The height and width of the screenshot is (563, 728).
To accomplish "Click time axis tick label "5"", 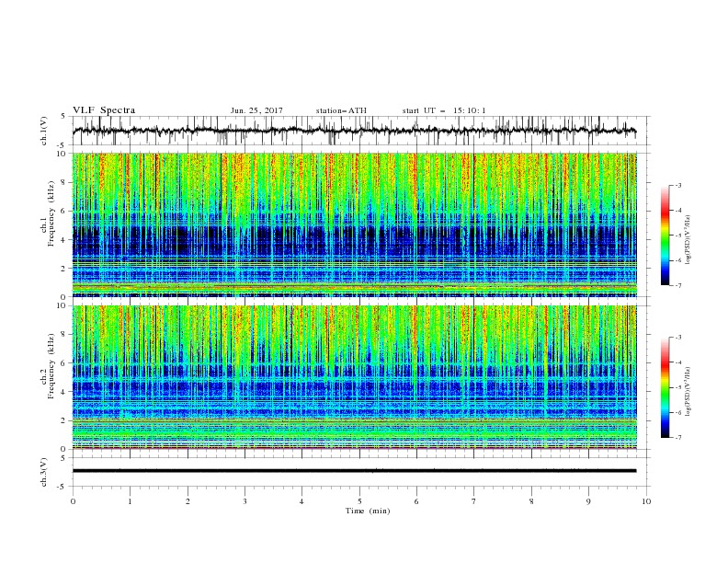I will click(x=359, y=501).
